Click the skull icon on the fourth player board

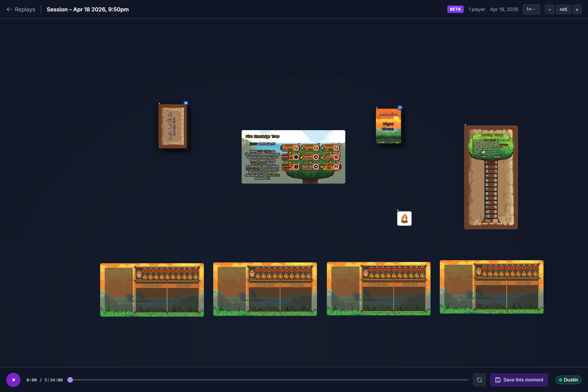(478, 269)
